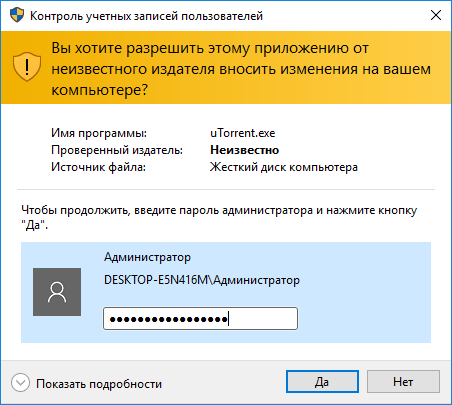
Task: Click the Имя программы label
Action: [x=99, y=133]
